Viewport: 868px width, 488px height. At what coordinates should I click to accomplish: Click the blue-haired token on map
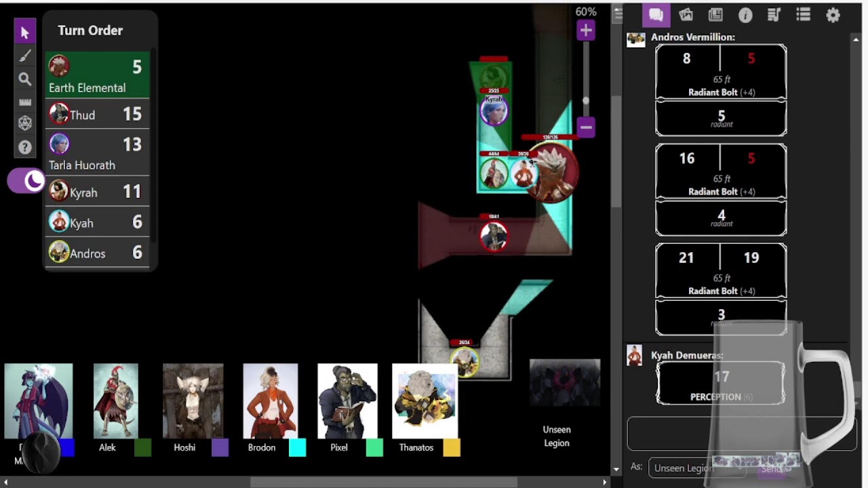(494, 110)
